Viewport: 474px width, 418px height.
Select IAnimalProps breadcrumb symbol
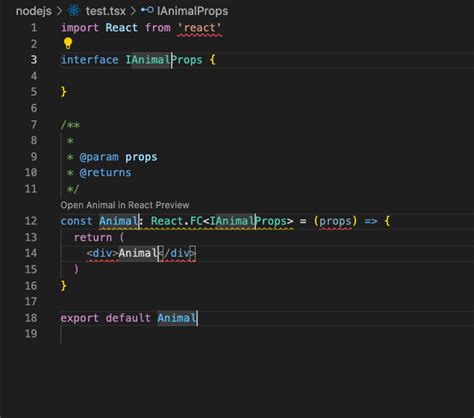point(193,11)
